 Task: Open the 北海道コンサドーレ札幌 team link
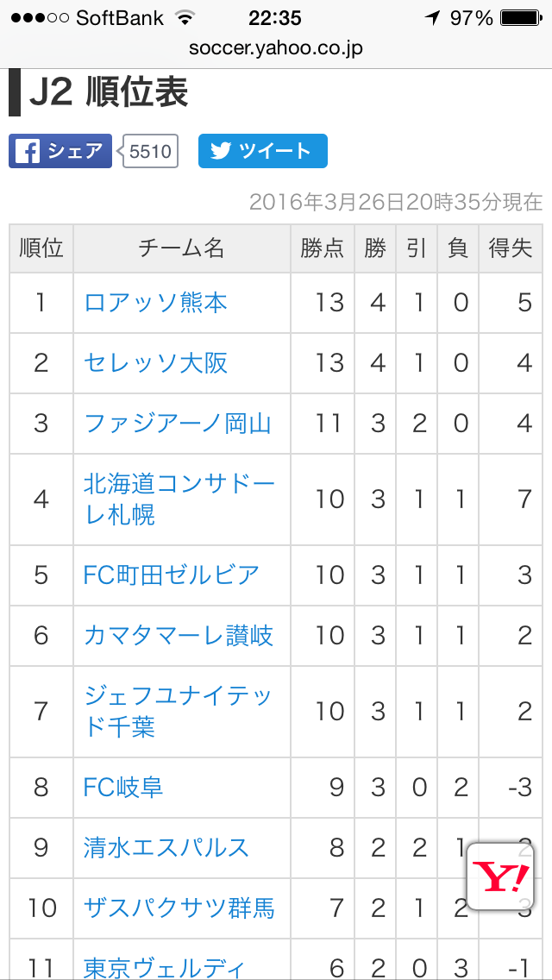[179, 499]
